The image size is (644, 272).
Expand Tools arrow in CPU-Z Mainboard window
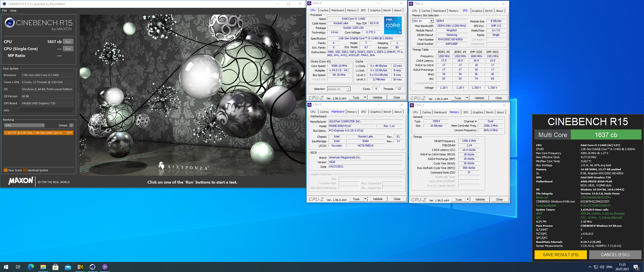point(366,199)
